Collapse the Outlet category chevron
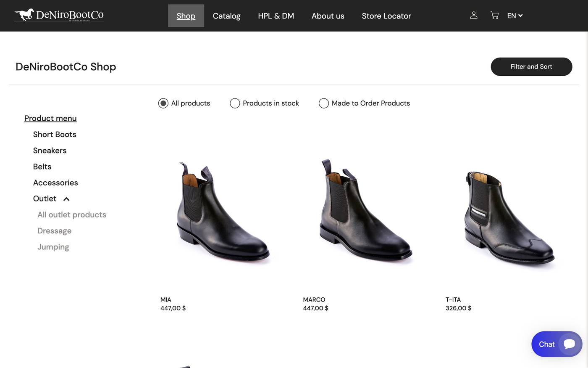 (x=66, y=199)
